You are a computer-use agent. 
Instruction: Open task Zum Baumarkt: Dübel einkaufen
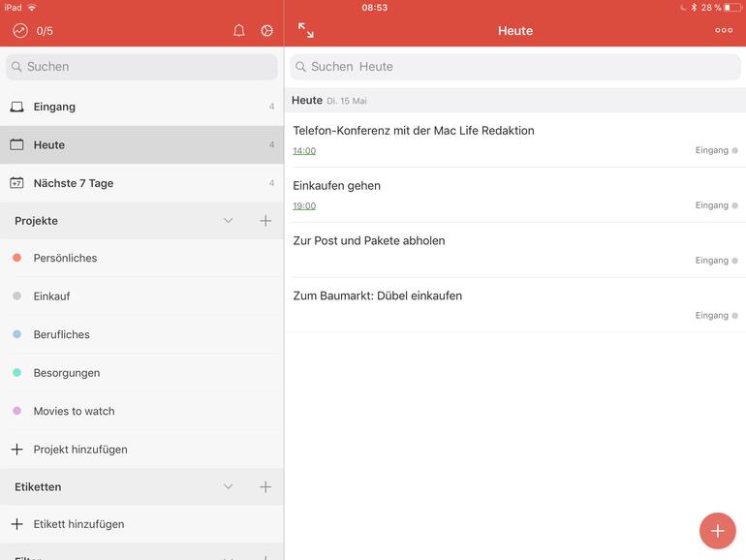pos(515,305)
